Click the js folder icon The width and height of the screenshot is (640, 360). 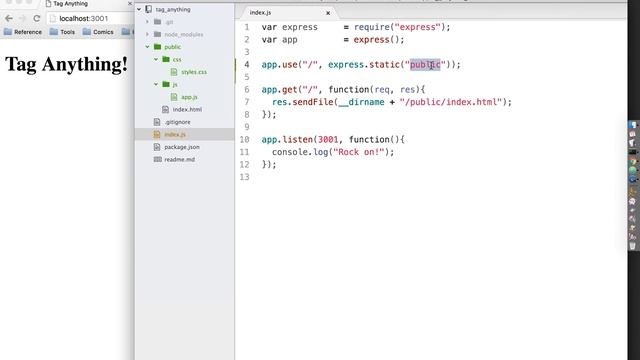[166, 84]
